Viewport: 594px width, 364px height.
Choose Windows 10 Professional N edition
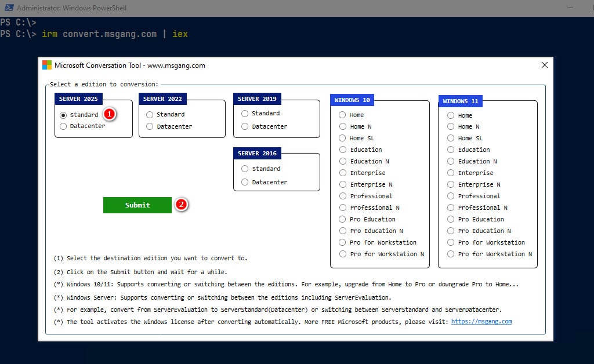(x=342, y=208)
